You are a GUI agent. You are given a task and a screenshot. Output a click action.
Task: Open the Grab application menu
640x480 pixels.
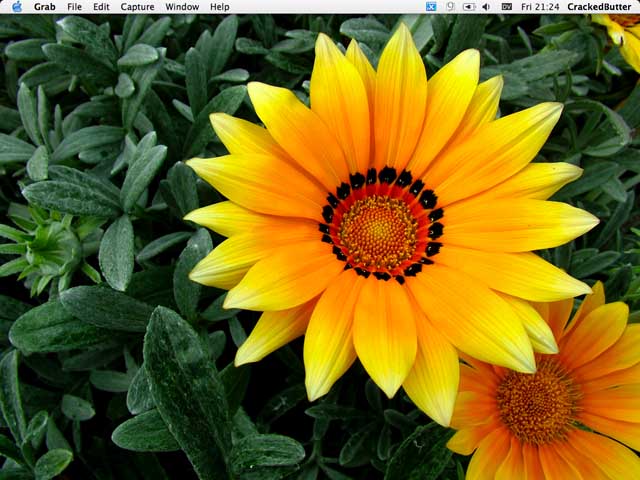44,7
